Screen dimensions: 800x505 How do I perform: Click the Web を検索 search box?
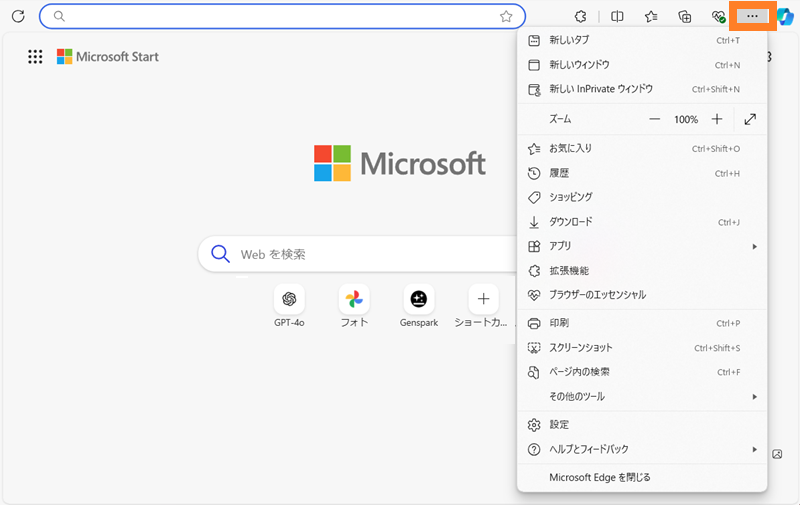coord(357,254)
